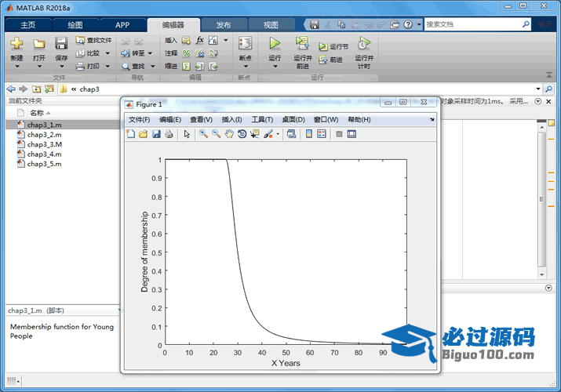
Task: Open Insert (插入I) menu in Figure 1
Action: coord(231,119)
